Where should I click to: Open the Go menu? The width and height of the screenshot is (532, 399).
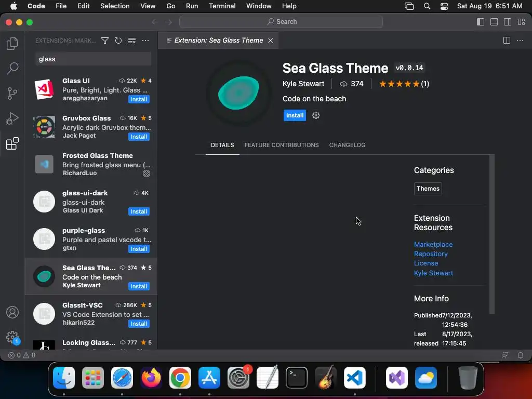[x=170, y=6]
